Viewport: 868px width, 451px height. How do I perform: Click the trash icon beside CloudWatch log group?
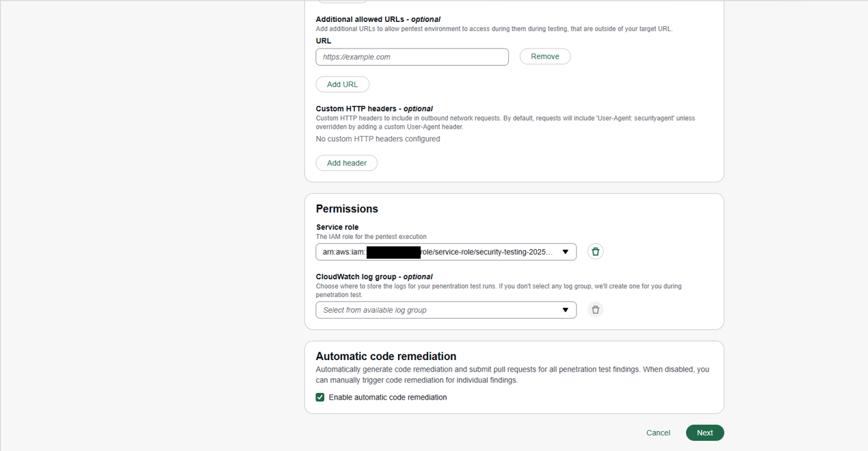click(596, 310)
